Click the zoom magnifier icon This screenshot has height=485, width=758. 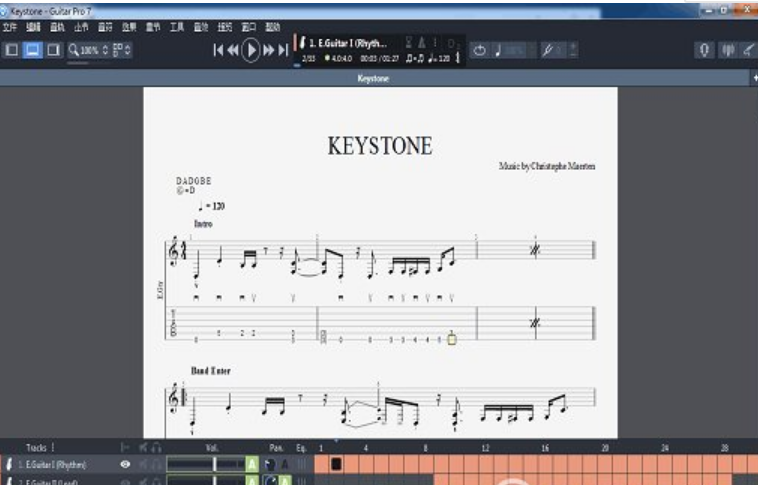pos(73,50)
